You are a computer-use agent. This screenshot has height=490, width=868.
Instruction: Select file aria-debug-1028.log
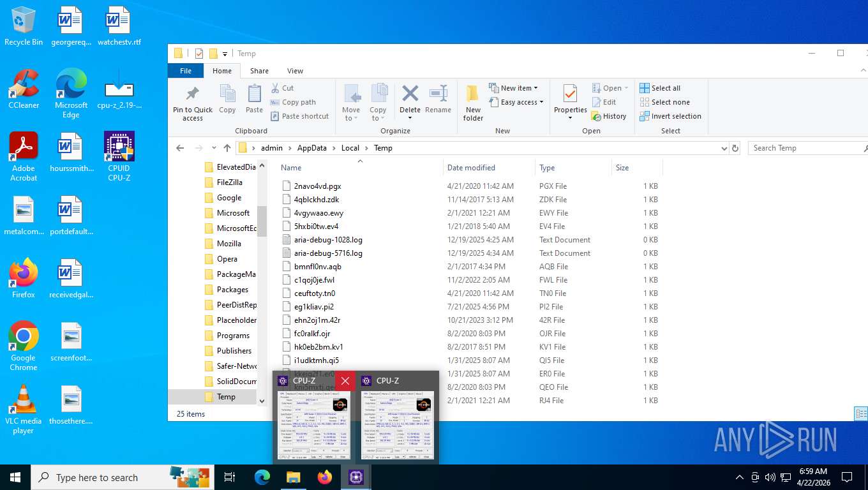click(x=328, y=240)
